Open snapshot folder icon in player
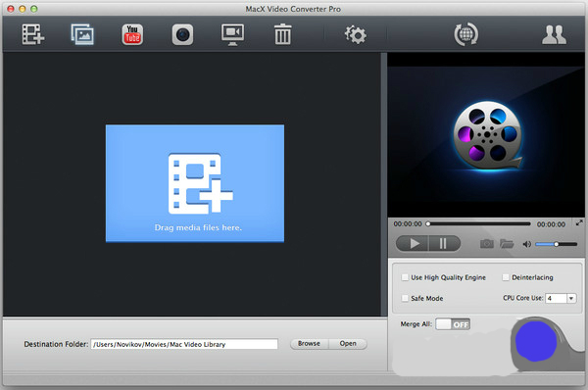 pos(507,244)
